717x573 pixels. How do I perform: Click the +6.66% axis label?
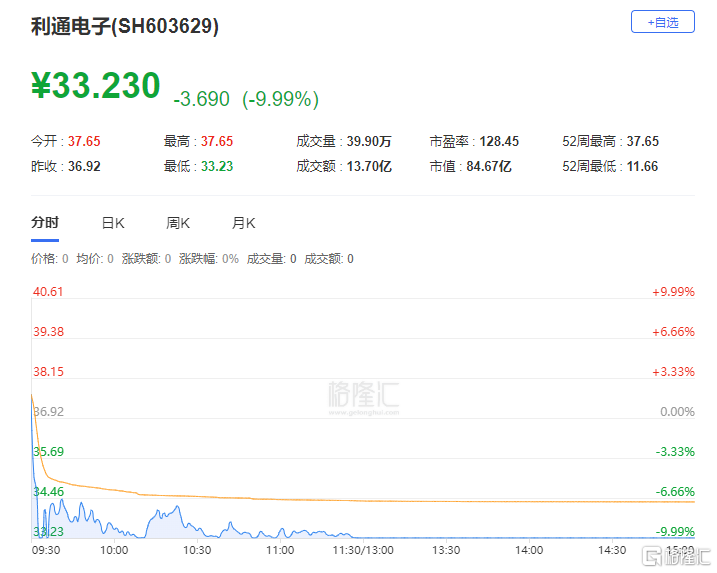[673, 332]
